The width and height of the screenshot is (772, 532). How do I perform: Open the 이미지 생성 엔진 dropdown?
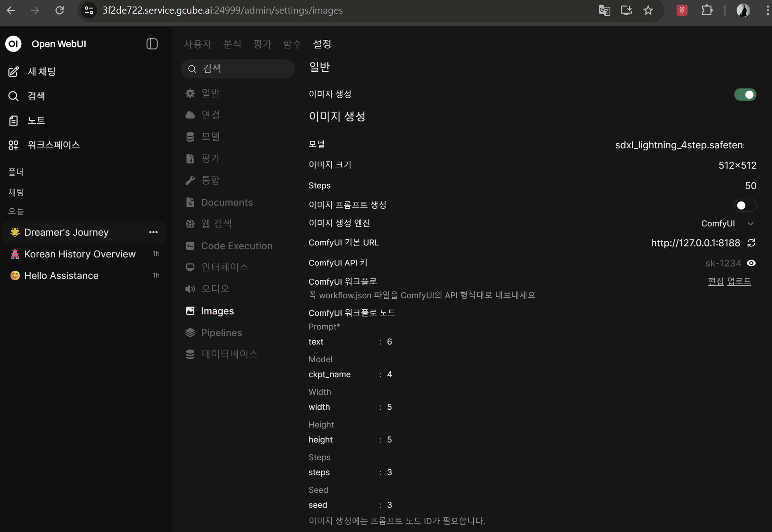(x=728, y=224)
